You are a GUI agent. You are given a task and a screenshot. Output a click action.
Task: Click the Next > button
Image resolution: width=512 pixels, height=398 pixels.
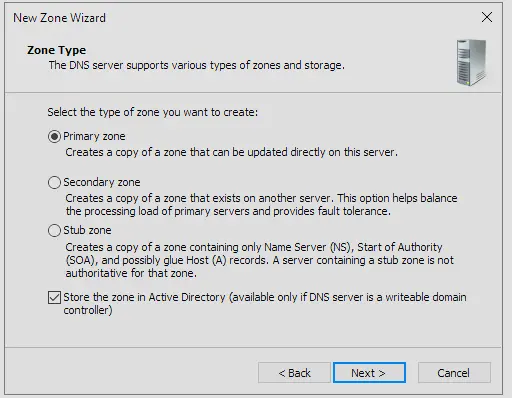click(x=369, y=372)
